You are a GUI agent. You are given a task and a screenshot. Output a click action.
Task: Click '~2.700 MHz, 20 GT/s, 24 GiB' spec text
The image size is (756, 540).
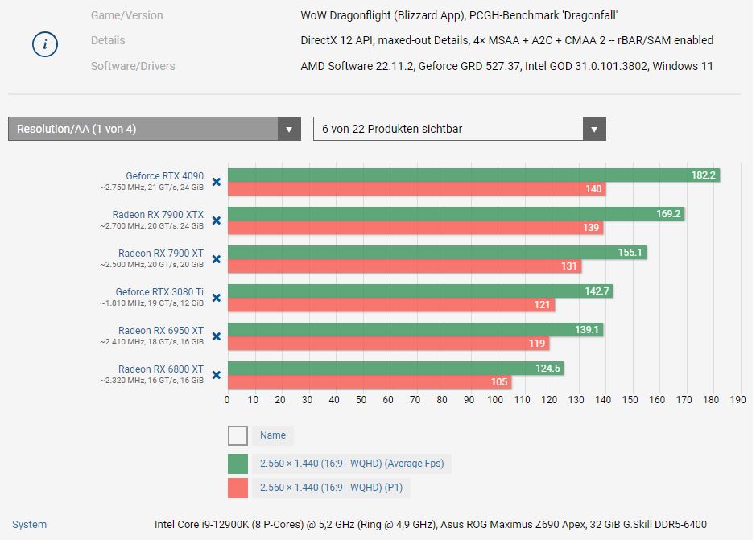click(x=152, y=226)
